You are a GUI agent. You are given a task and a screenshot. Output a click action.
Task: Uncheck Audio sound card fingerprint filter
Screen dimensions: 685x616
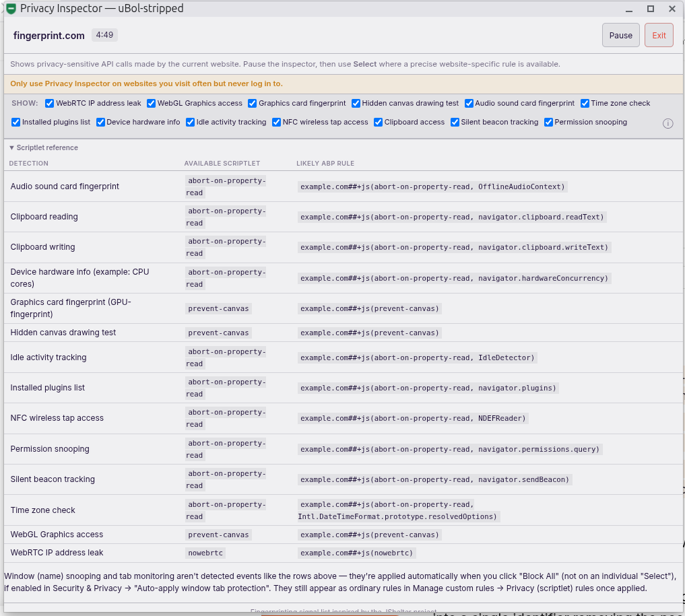pos(469,103)
